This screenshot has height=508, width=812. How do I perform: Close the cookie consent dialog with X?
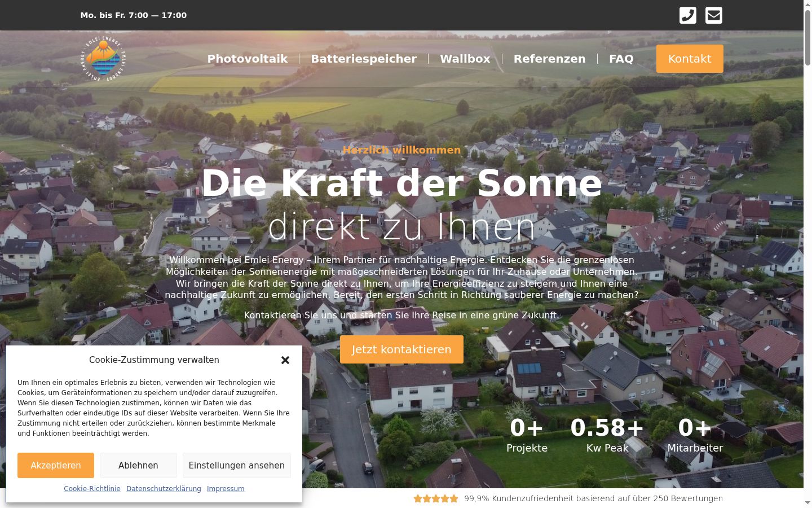coord(285,360)
